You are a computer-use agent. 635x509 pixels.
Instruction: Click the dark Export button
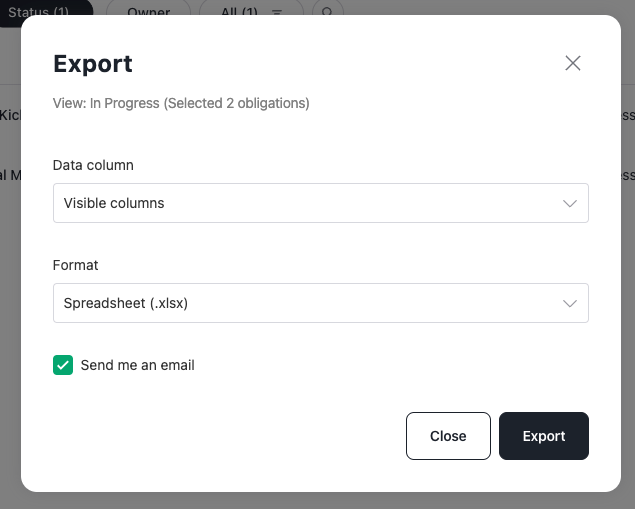pos(544,436)
